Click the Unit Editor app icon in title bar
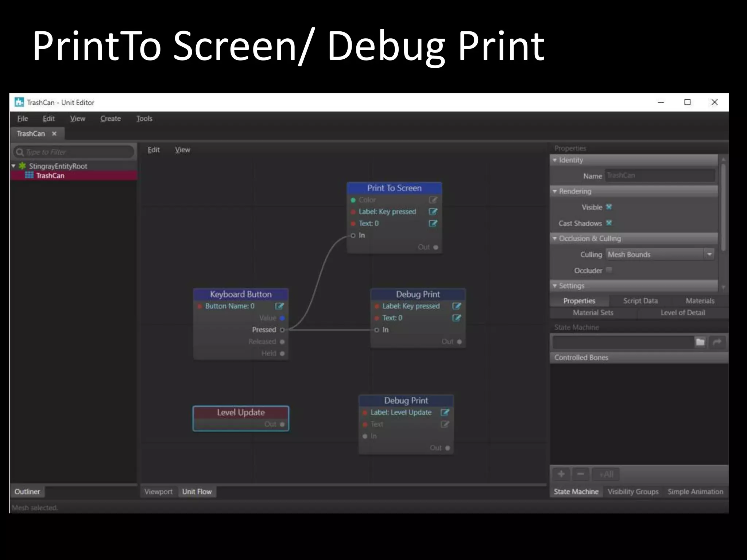 click(x=19, y=102)
